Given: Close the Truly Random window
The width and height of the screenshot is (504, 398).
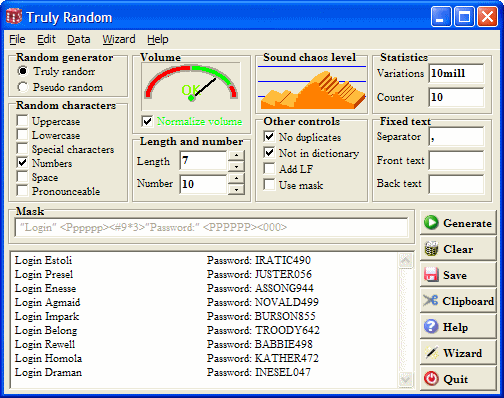Looking at the screenshot, I should pos(488,16).
